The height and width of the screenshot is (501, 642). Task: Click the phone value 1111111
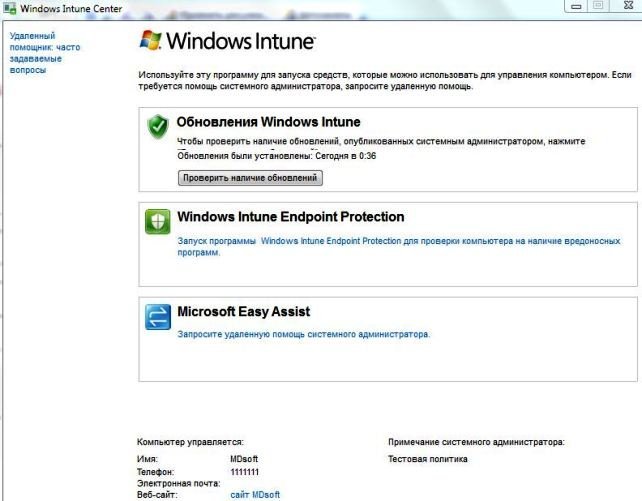coord(244,472)
